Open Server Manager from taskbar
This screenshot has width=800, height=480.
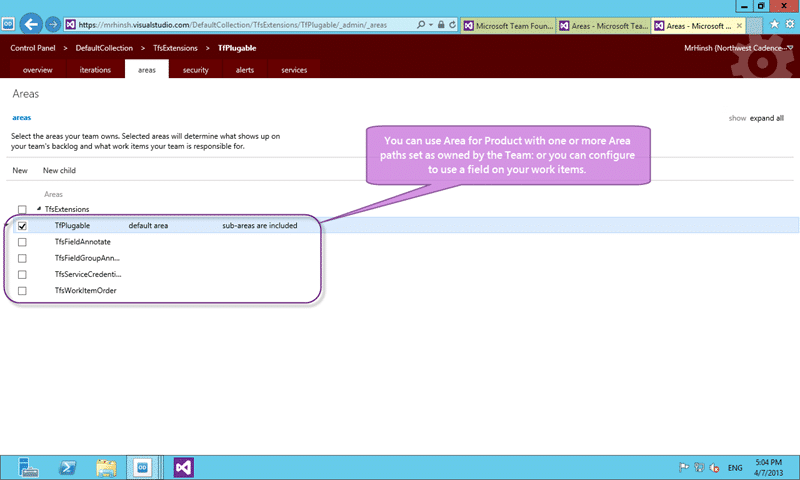tap(28, 467)
